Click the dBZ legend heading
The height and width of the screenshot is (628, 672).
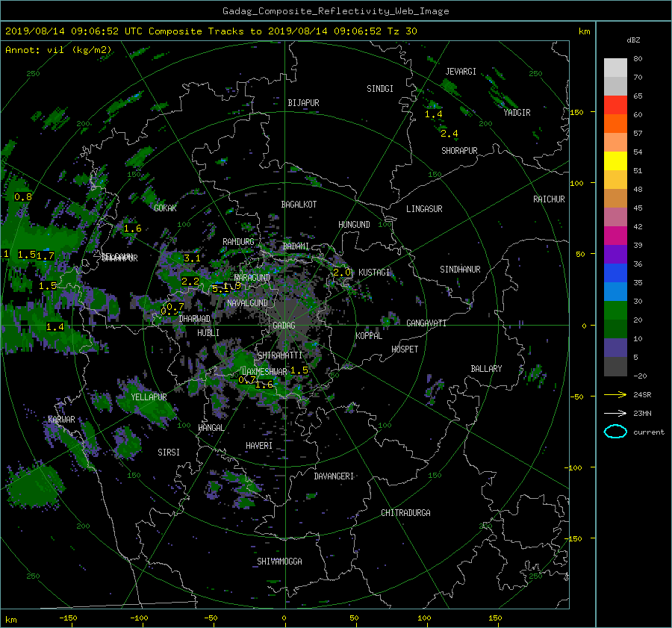(633, 40)
